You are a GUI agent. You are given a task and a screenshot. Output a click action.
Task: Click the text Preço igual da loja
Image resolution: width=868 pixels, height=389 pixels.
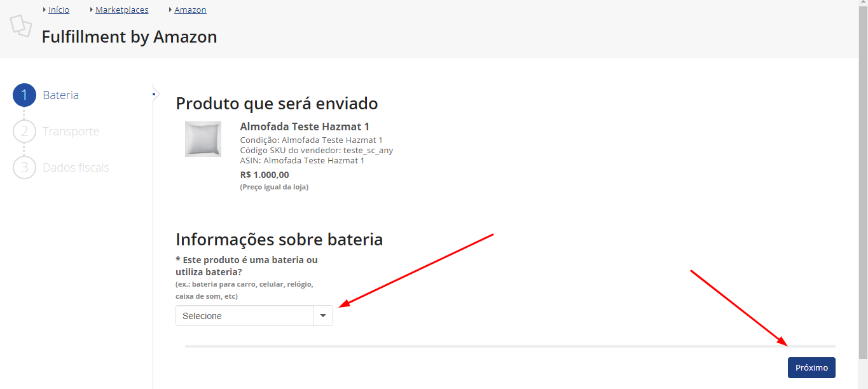tap(274, 187)
